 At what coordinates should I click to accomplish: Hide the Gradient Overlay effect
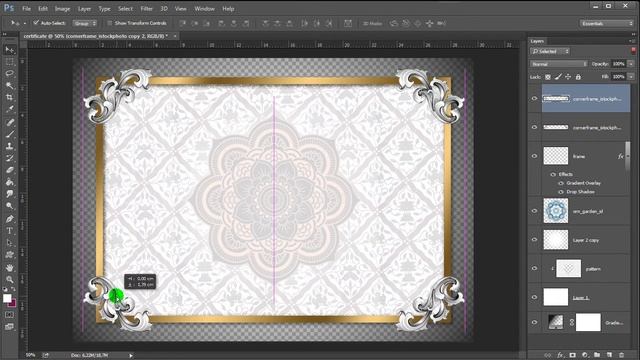pos(561,183)
